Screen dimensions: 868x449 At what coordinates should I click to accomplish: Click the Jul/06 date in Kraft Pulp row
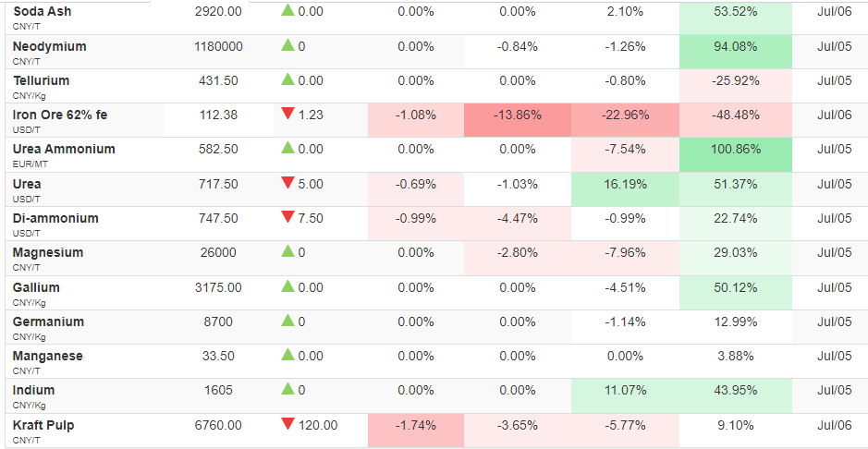pos(834,426)
